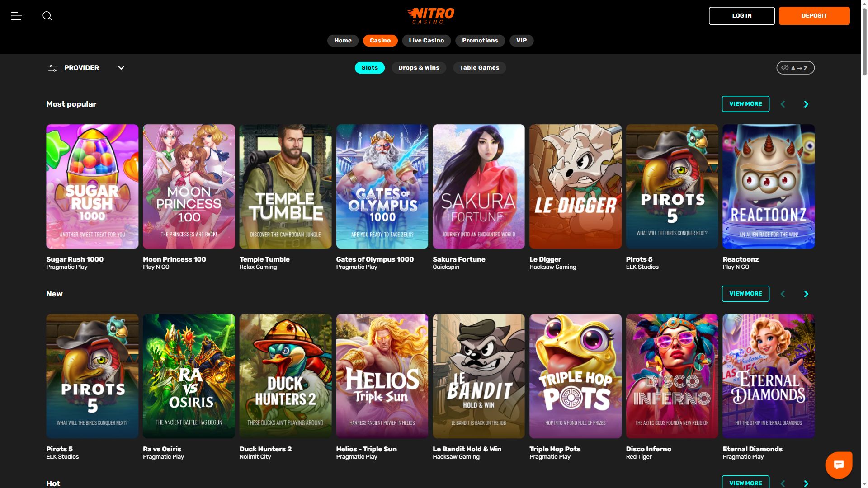
Task: Select Table Games category
Action: [479, 68]
